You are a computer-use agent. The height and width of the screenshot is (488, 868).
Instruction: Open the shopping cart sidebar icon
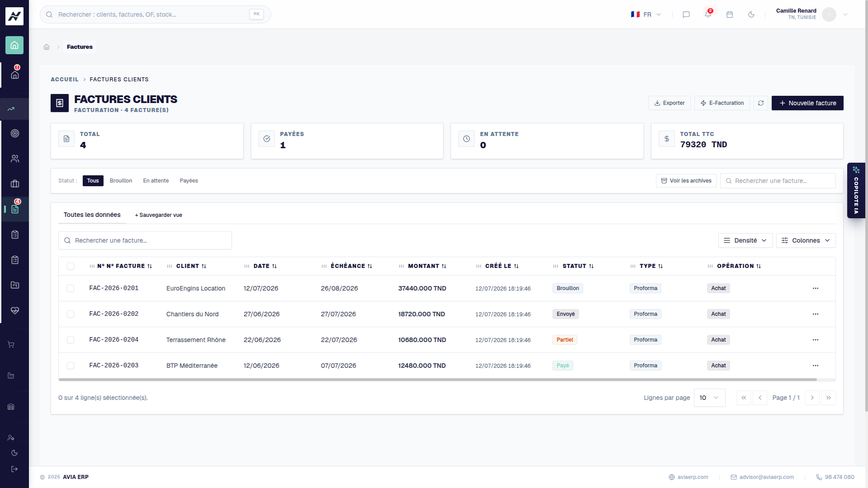tap(11, 345)
